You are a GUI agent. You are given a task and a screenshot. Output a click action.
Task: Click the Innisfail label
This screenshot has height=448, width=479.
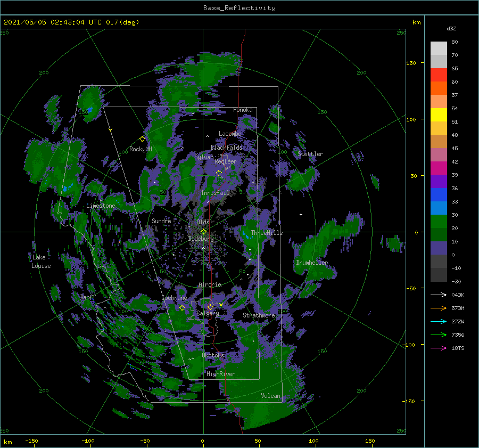click(x=215, y=193)
